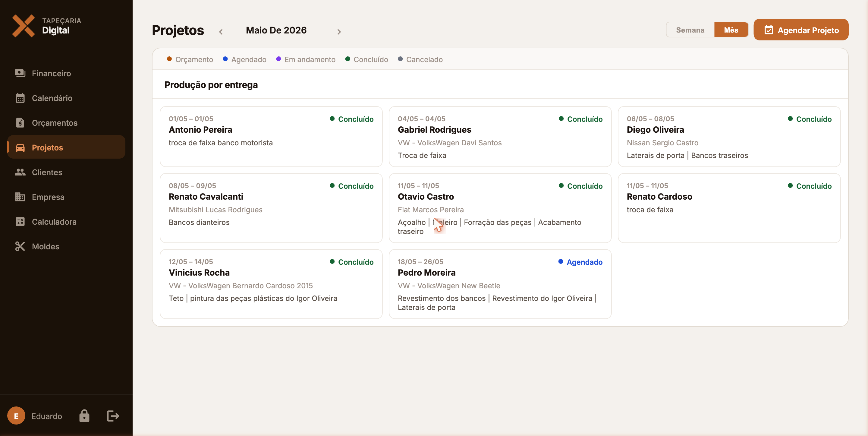This screenshot has width=868, height=436.
Task: Open Orçamentos via its document icon
Action: coord(20,123)
